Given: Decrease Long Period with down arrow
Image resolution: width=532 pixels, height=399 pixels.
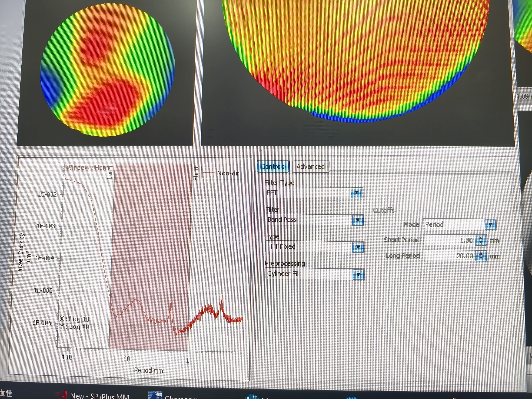Looking at the screenshot, I should click(481, 258).
